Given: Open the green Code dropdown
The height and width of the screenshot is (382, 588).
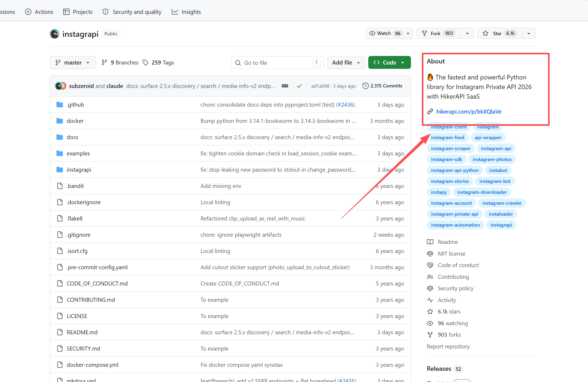Looking at the screenshot, I should coord(389,62).
